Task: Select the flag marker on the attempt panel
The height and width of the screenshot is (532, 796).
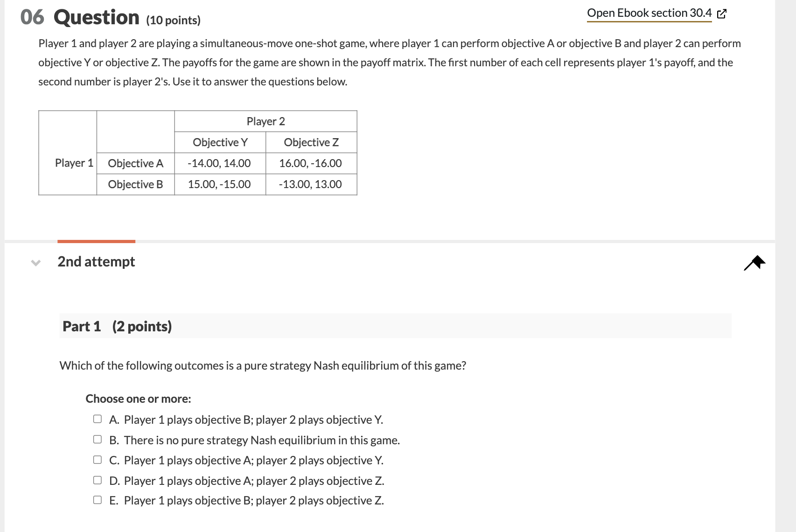Action: coord(755,262)
